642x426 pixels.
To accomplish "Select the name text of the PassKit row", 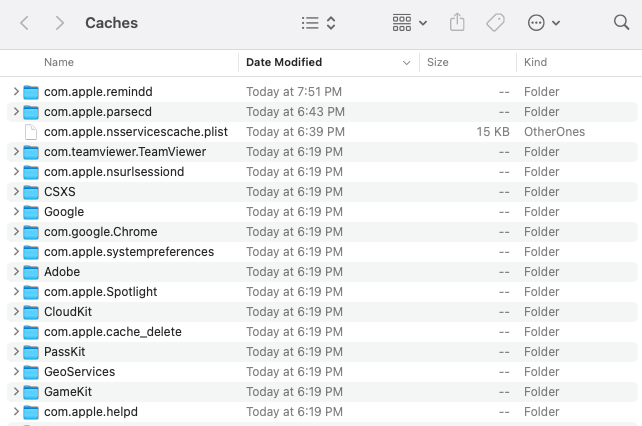I will tap(65, 352).
